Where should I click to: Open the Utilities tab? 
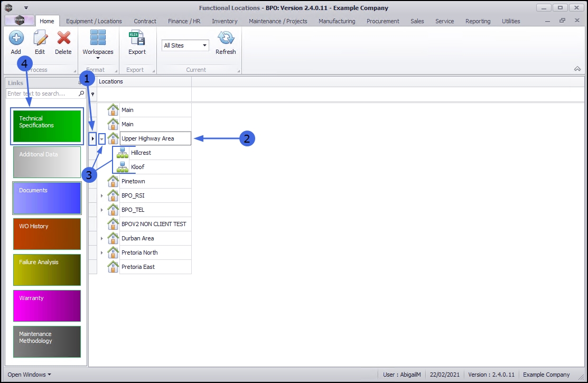tap(511, 21)
